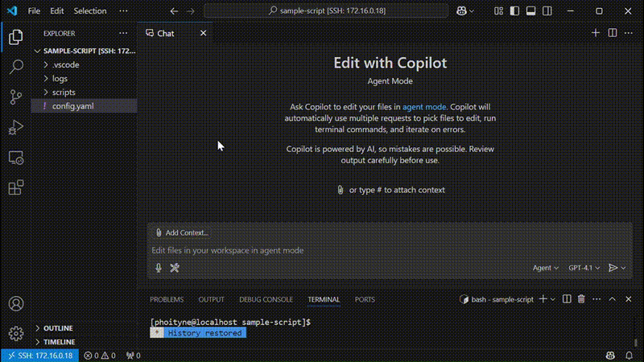This screenshot has height=362, width=644.
Task: Go back with the left arrow
Action: 174,11
